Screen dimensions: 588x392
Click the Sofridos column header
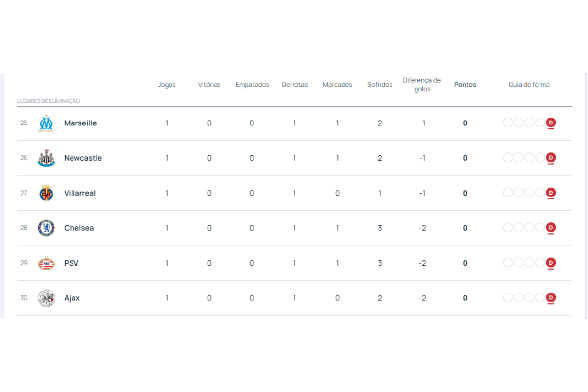click(x=380, y=85)
